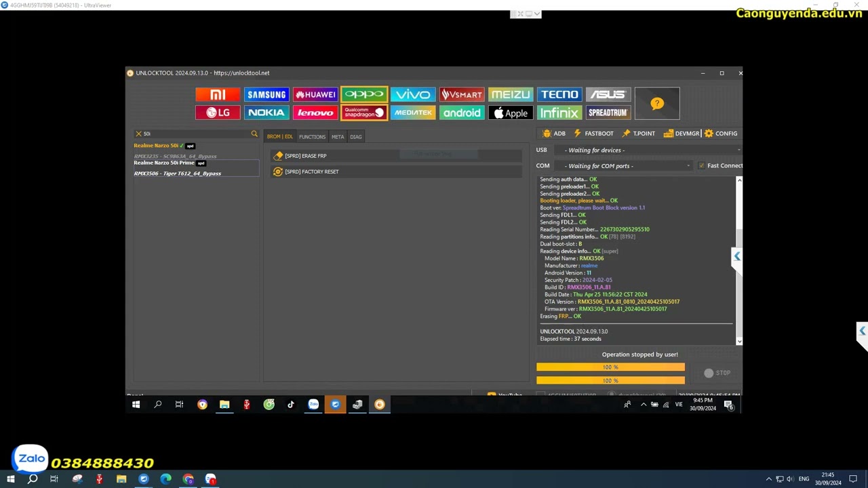The image size is (868, 488).
Task: Switch to the BROM | EDL tab
Action: pos(279,137)
